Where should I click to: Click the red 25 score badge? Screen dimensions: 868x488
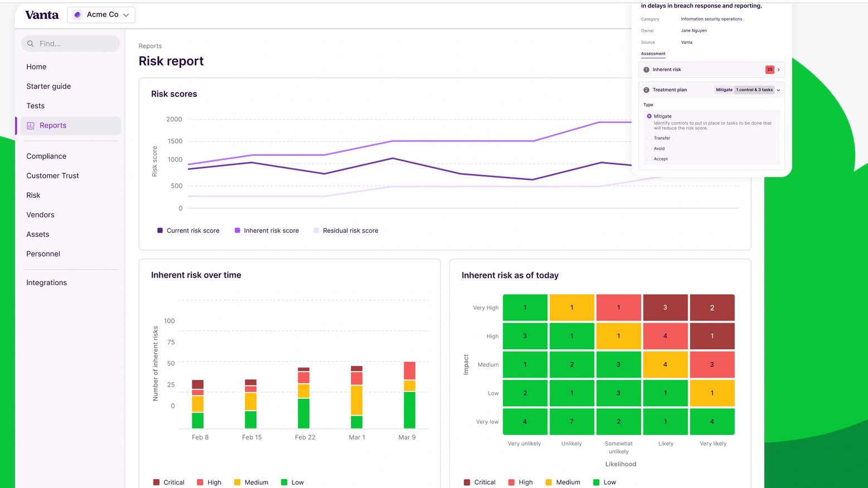point(769,70)
